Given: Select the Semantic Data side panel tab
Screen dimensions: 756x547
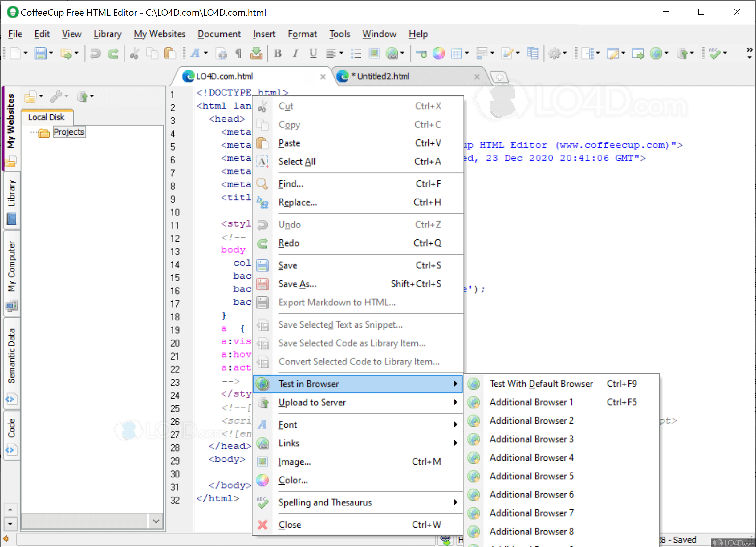Looking at the screenshot, I should 11,364.
